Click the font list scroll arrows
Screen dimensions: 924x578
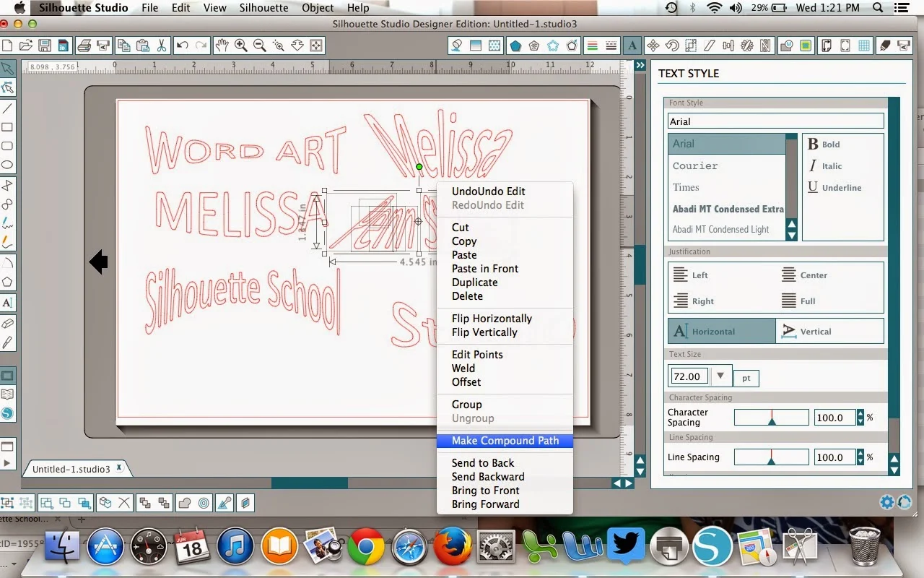(x=792, y=230)
